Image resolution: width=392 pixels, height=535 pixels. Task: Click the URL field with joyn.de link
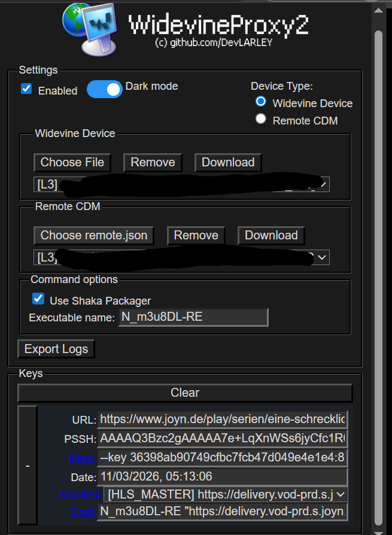point(223,420)
